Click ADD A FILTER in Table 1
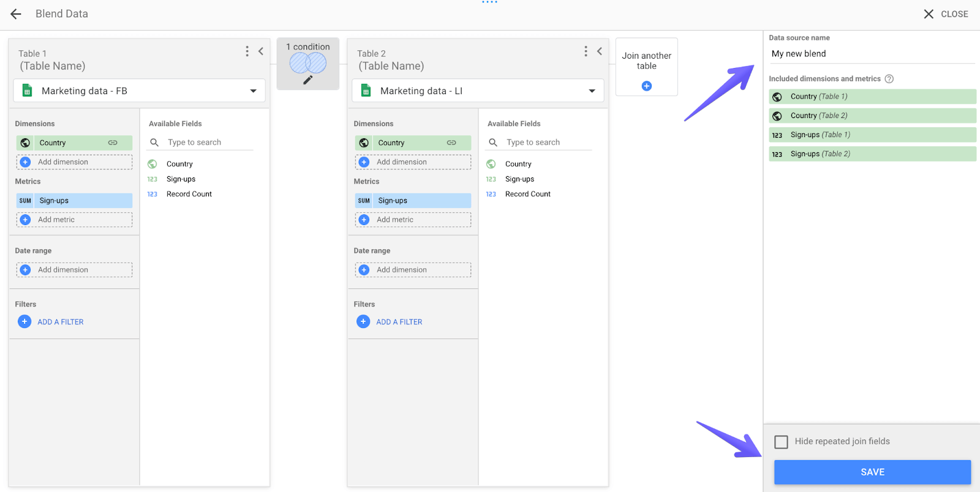980x492 pixels. tap(60, 322)
